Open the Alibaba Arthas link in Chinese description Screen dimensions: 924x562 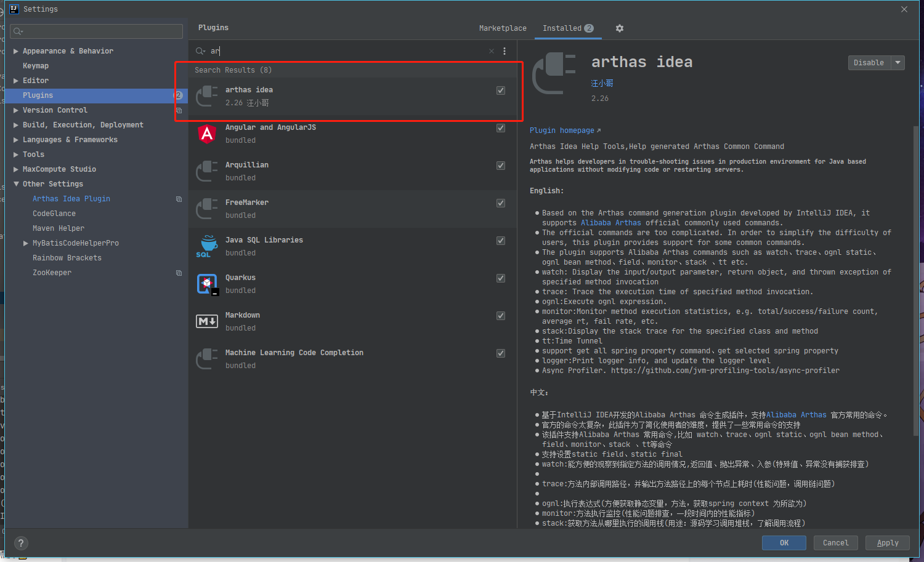tap(796, 415)
